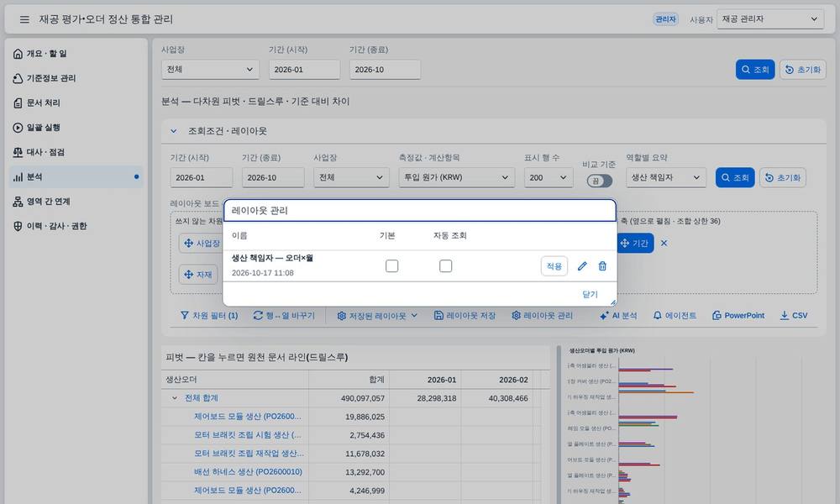Remove the 기간 chip with X
840x504 pixels.
(664, 243)
